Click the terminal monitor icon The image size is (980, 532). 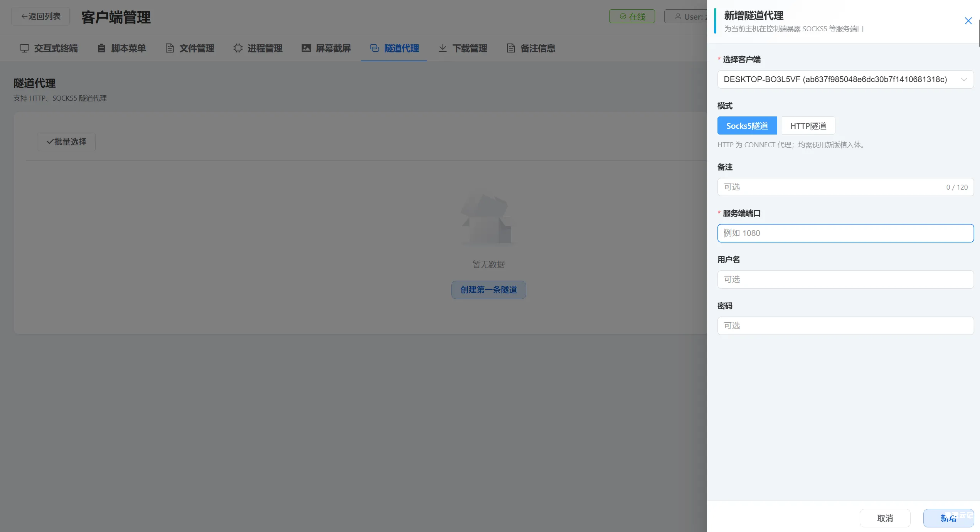coord(24,48)
